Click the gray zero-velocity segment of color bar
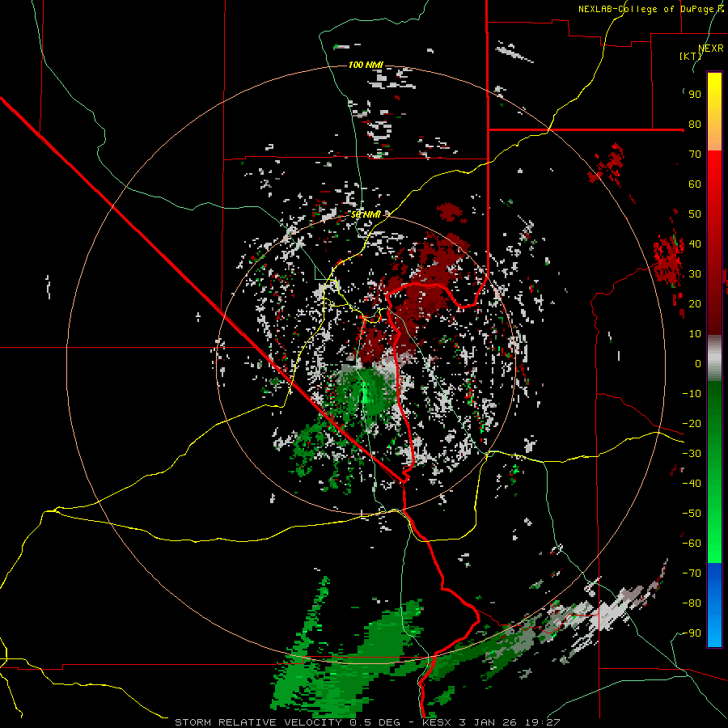The height and width of the screenshot is (728, 728). tap(714, 358)
